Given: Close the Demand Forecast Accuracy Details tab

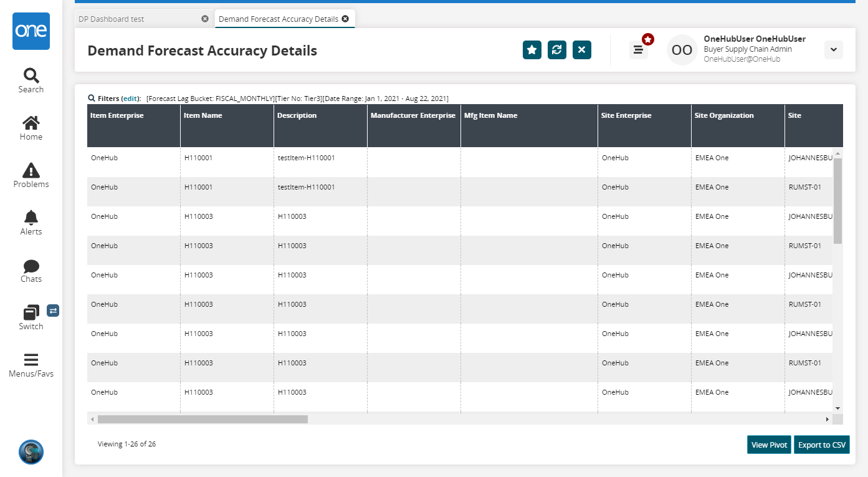Looking at the screenshot, I should coord(345,19).
